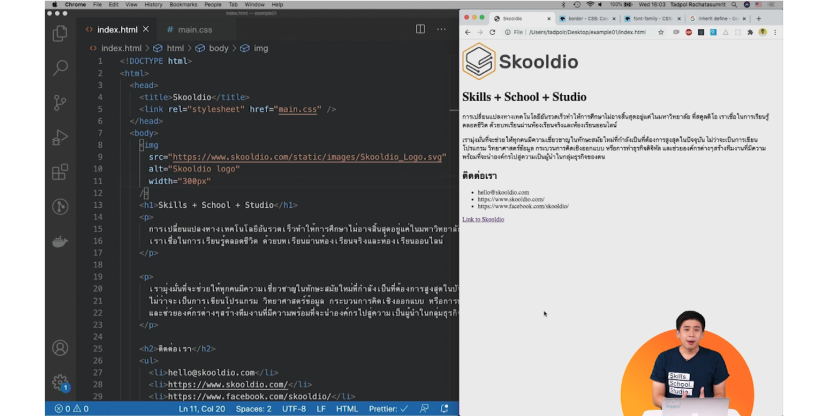The height and width of the screenshot is (416, 827).
Task: Open notifications bell in status bar
Action: coord(445,409)
